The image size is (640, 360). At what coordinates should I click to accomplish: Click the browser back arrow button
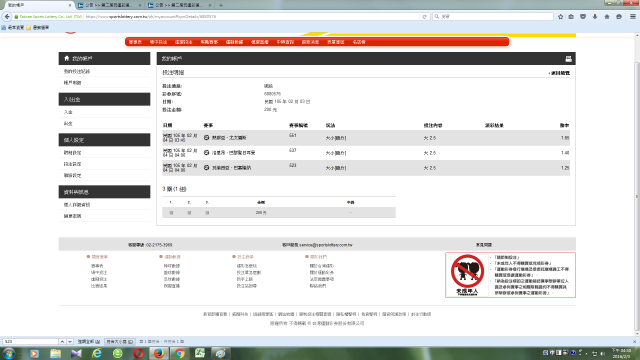pos(7,16)
